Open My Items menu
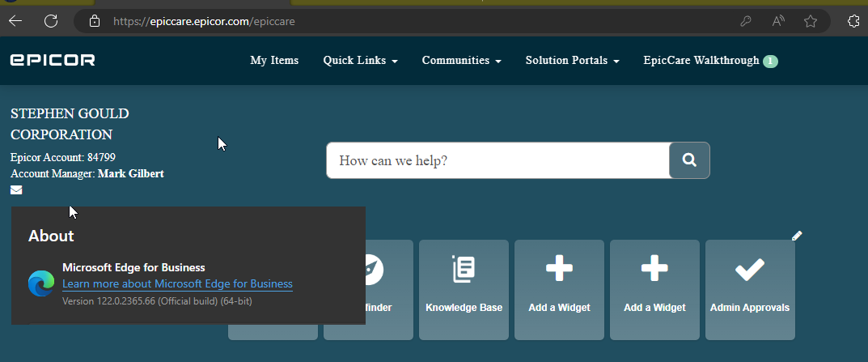 (274, 61)
